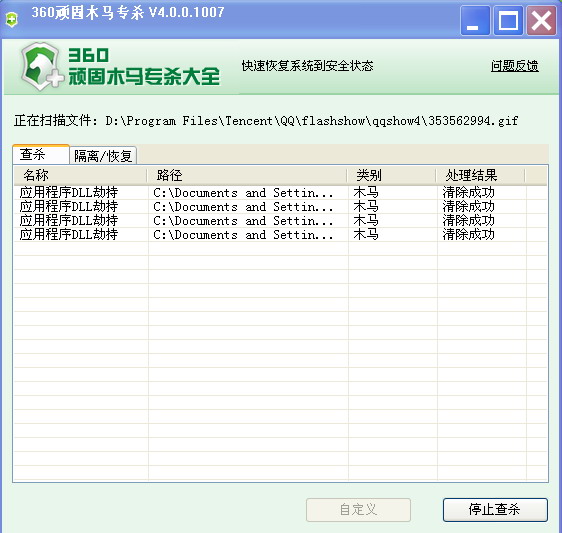This screenshot has height=533, width=562.
Task: Minimize the 360 trojan killer window
Action: (x=475, y=20)
